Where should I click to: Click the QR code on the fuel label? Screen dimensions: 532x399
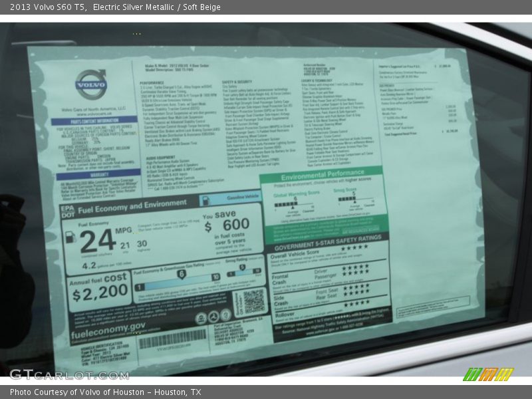pyautogui.click(x=253, y=301)
